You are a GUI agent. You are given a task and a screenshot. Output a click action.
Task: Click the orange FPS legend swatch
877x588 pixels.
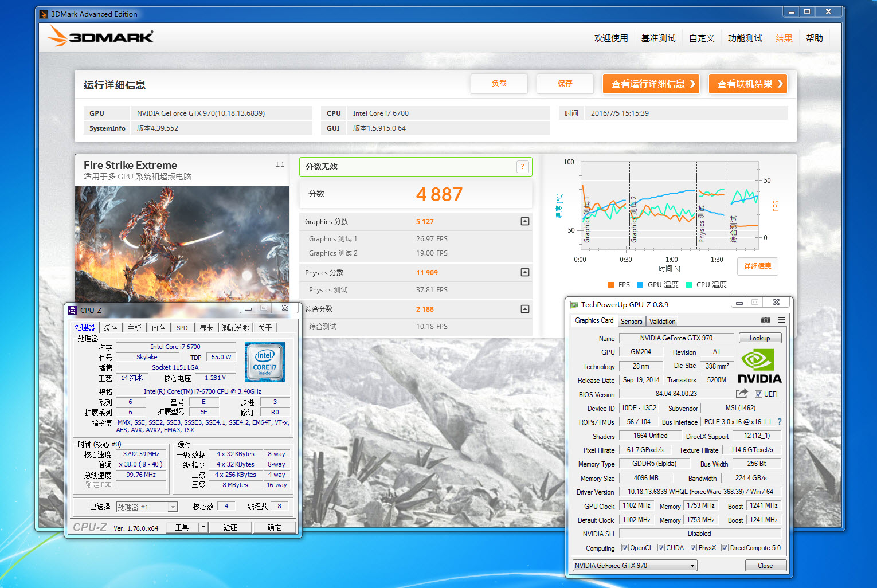[611, 285]
